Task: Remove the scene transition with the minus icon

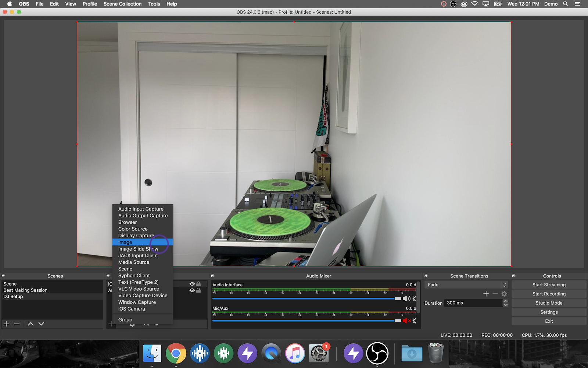Action: [495, 294]
